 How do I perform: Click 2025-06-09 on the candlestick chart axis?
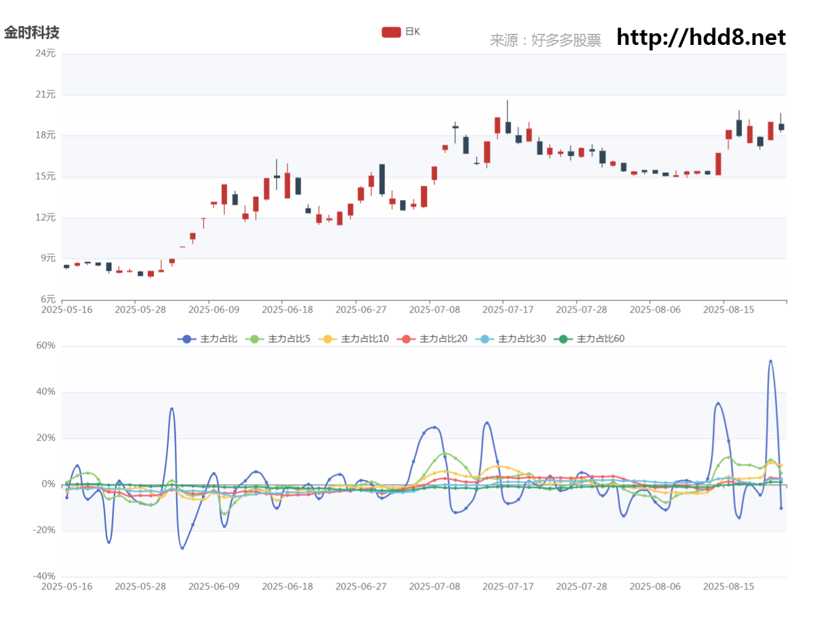tap(214, 310)
